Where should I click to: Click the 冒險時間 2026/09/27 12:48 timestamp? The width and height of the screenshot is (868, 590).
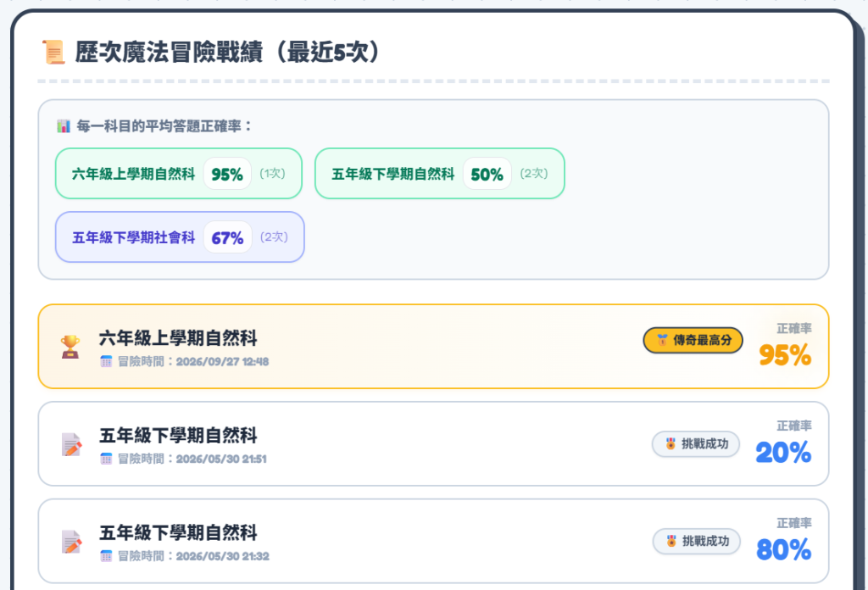tap(193, 362)
